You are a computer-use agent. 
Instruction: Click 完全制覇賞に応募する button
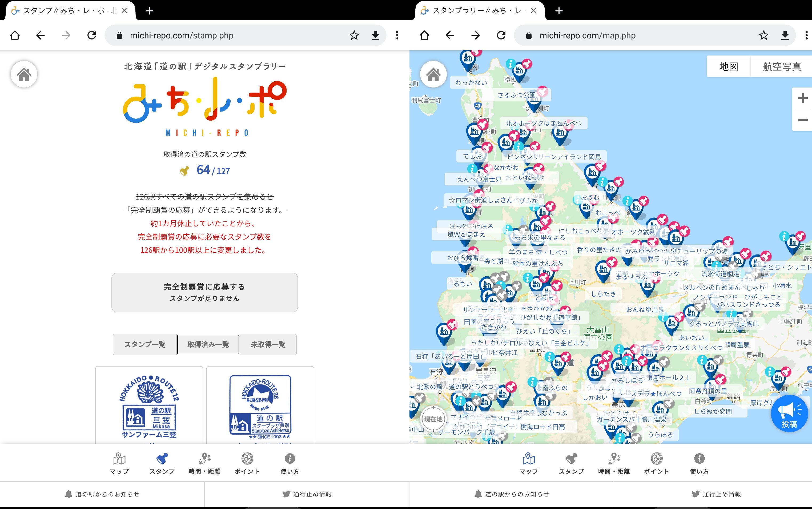click(204, 292)
